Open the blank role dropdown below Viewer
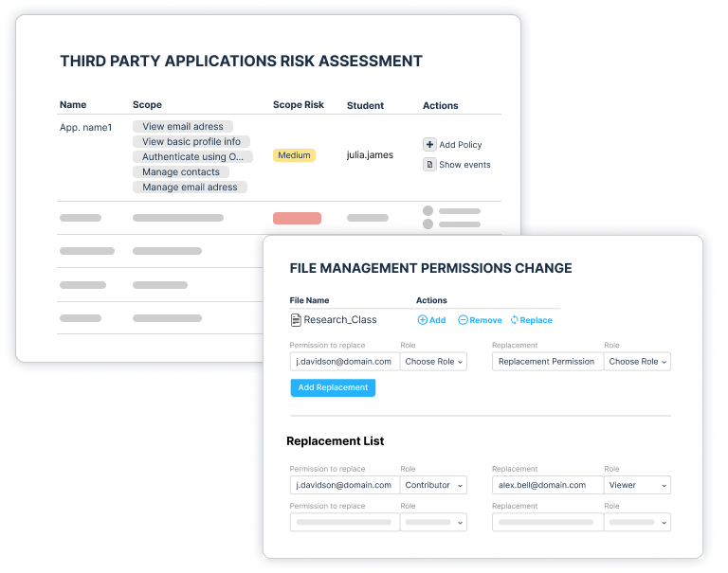This screenshot has width=728, height=573. tap(637, 522)
